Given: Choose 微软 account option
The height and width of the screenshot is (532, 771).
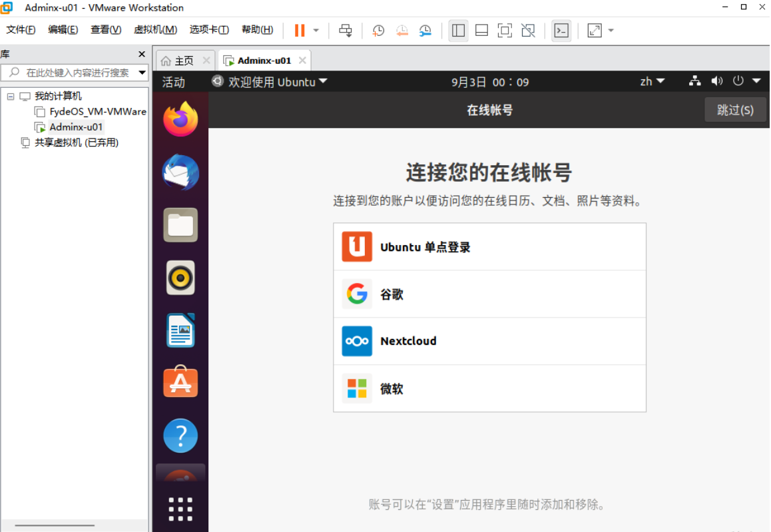Looking at the screenshot, I should coord(490,388).
